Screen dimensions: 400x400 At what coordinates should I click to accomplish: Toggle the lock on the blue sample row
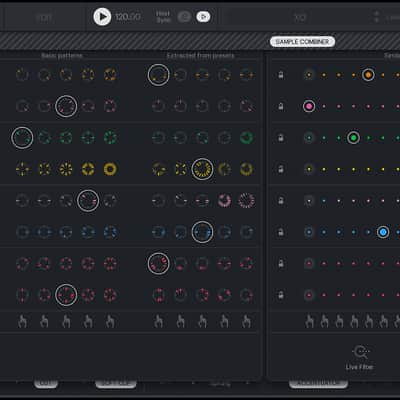coord(281,232)
